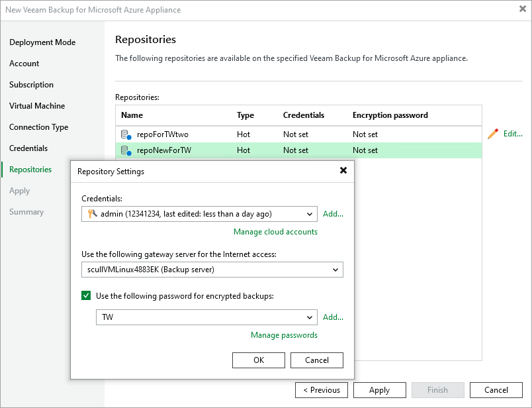Select the repoForTWtwo name cell

point(163,134)
